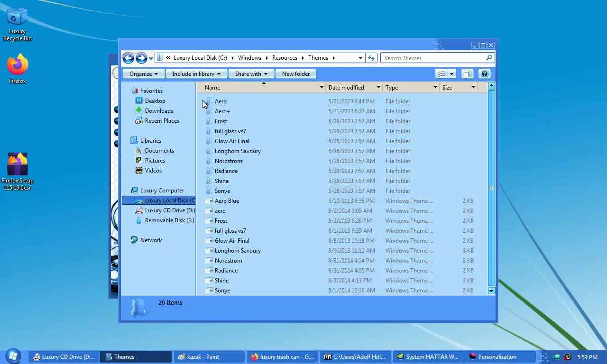Screen dimensions: 607x364
Task: Click scroll down arrow of file list
Action: (491, 291)
